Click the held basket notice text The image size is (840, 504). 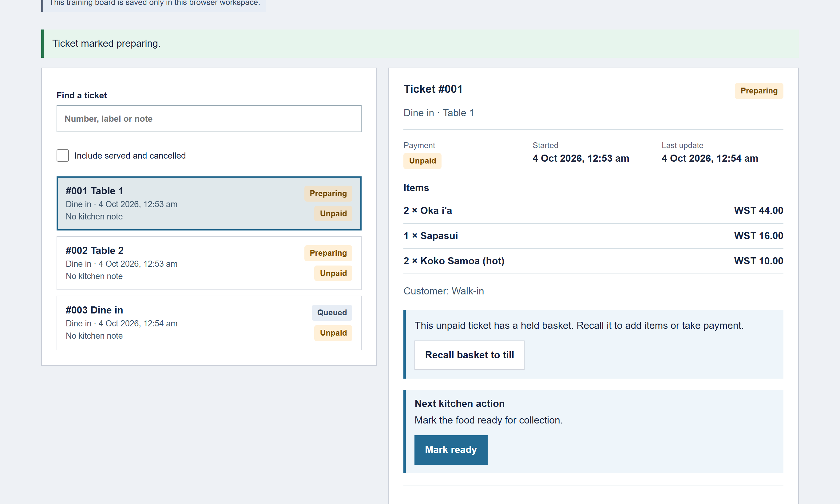coord(579,325)
